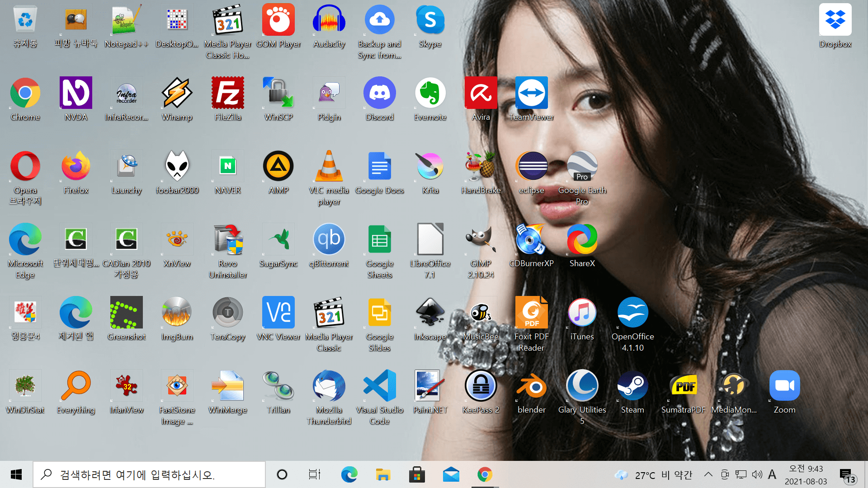Click the NVDA screen reader icon
This screenshot has height=488, width=868.
point(76,99)
